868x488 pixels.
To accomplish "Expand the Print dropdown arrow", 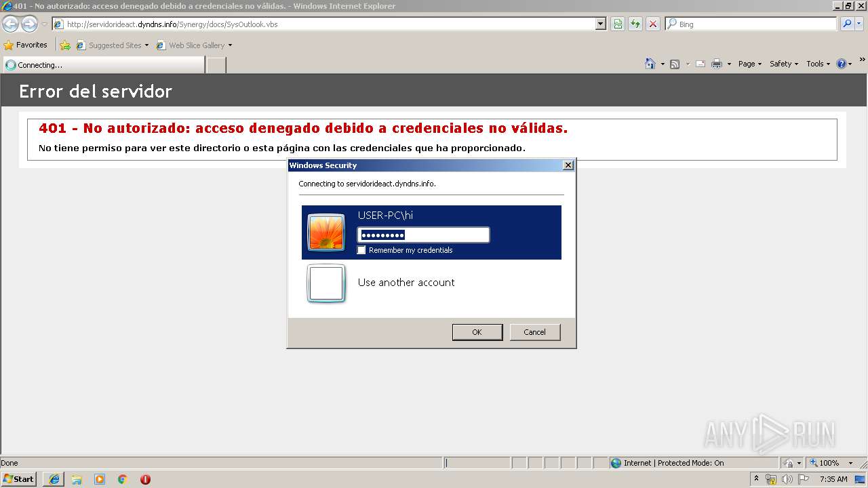I will pos(729,64).
